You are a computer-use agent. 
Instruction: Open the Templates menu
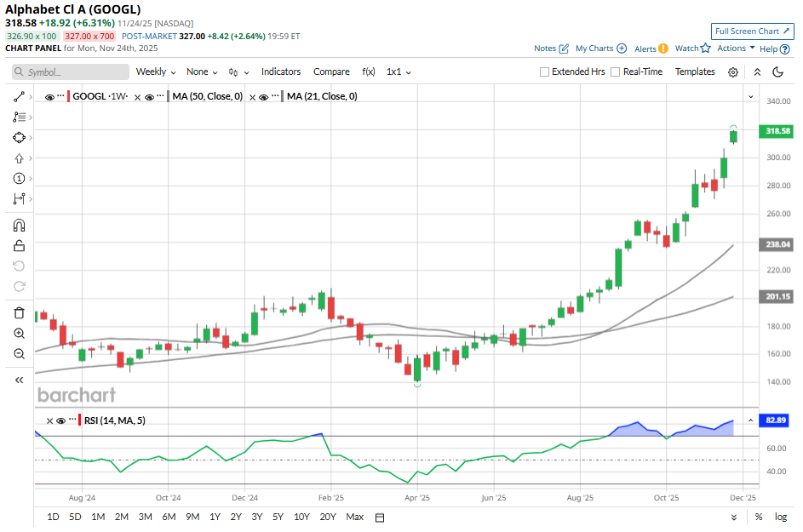pos(695,72)
